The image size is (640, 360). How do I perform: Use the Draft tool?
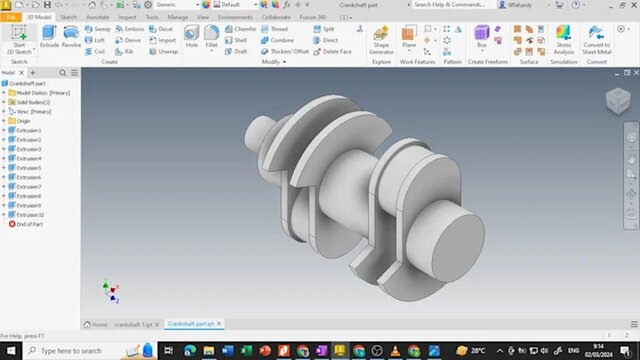coord(236,51)
